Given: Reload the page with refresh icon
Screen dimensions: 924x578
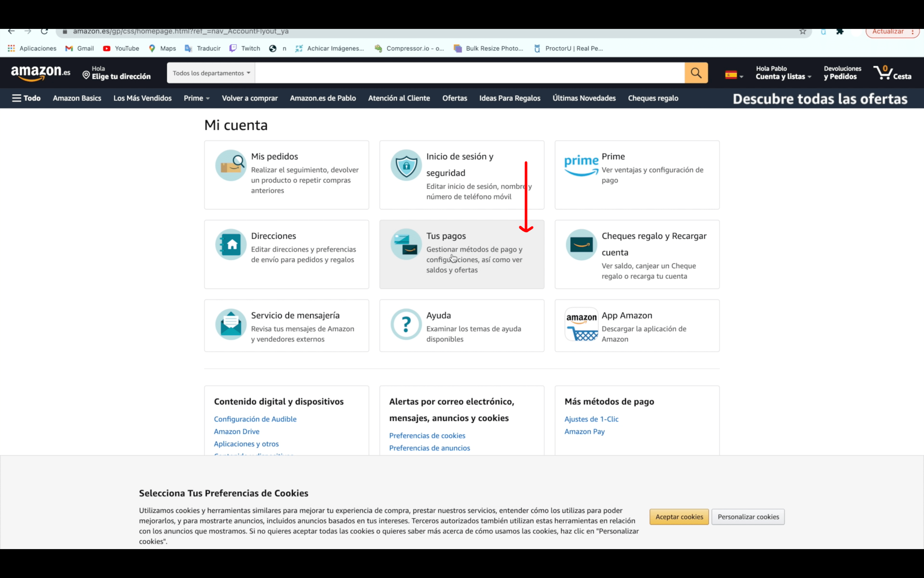Looking at the screenshot, I should tap(44, 31).
